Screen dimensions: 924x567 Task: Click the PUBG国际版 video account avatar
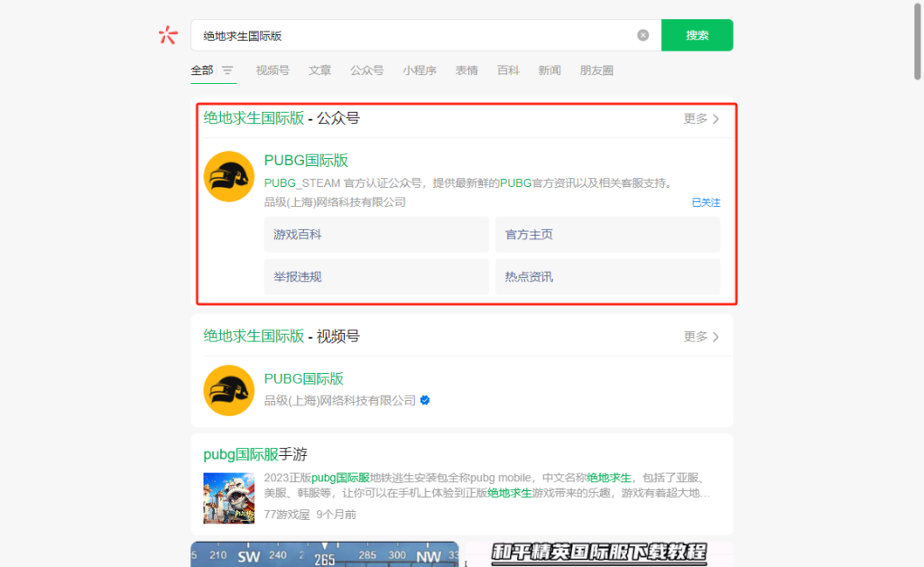click(228, 391)
